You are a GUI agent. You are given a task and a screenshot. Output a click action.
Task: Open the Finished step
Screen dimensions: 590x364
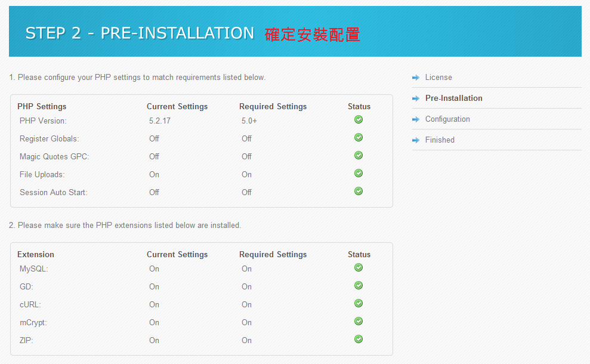click(440, 140)
